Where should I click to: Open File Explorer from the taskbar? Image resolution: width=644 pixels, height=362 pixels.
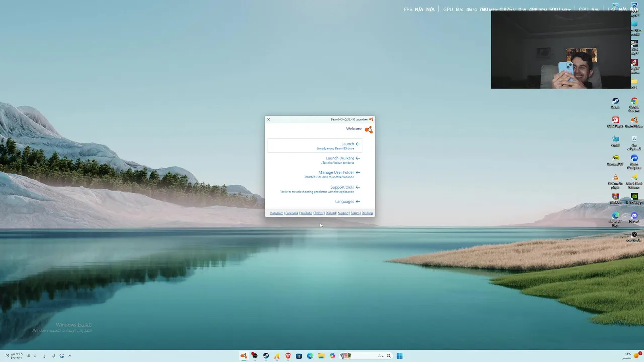321,356
